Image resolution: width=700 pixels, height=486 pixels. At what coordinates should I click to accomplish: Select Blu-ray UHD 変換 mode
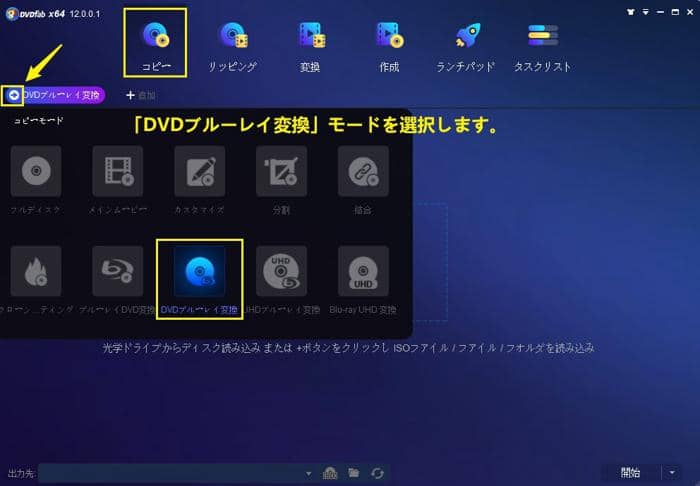(x=363, y=271)
